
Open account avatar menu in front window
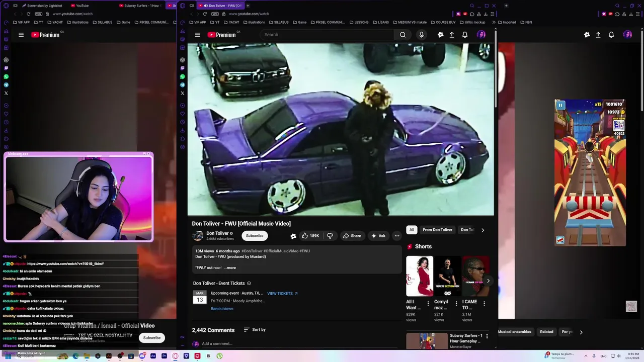(481, 35)
